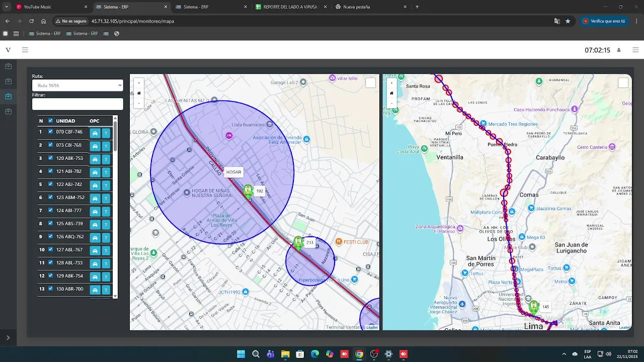
Task: Click the hamburger menu next to V logo
Action: point(25,50)
